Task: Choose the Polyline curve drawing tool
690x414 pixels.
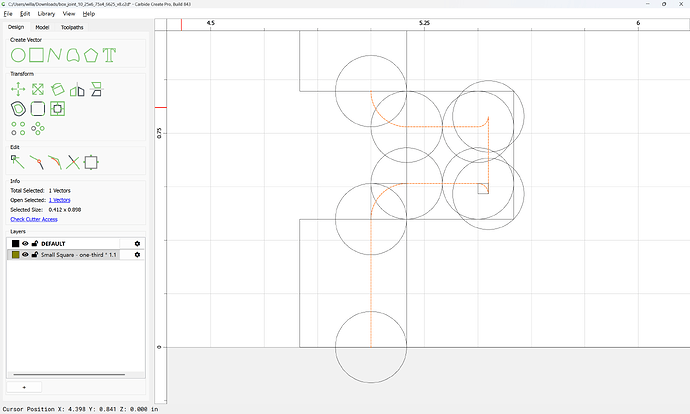Action: tap(55, 55)
